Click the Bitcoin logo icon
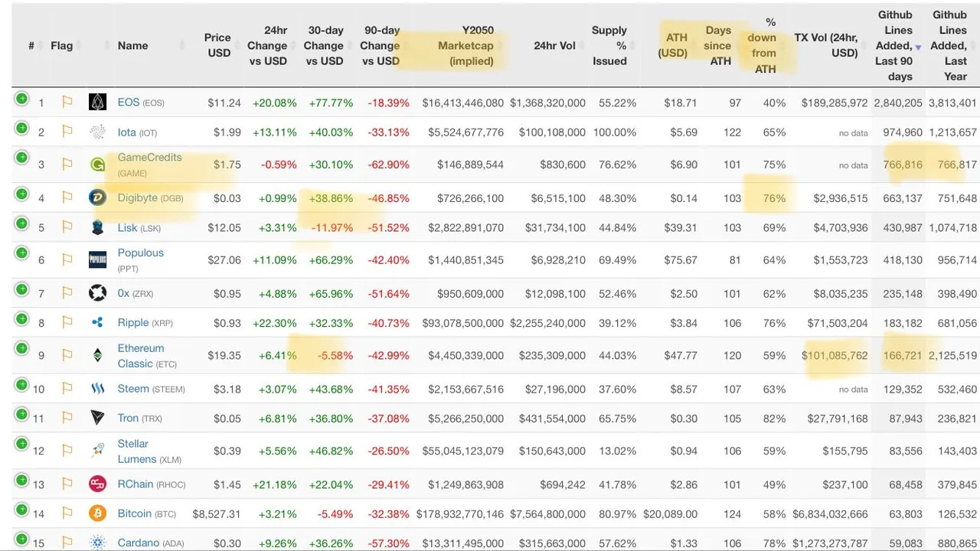 (x=97, y=514)
